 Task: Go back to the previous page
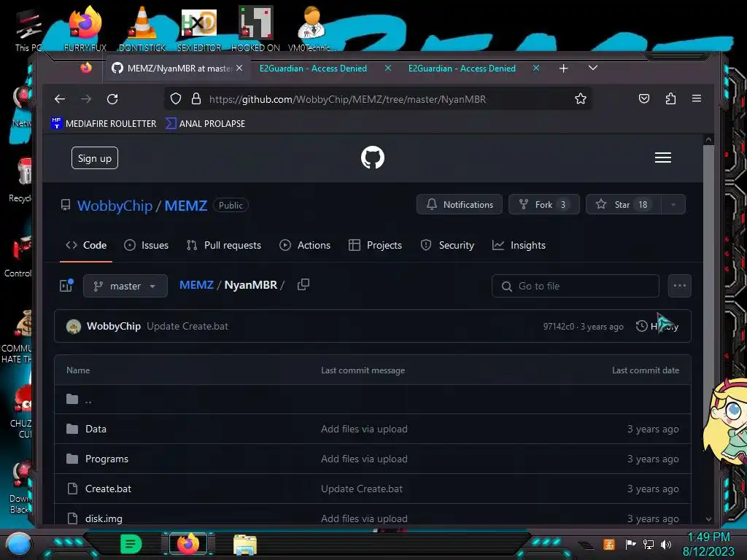pyautogui.click(x=60, y=99)
